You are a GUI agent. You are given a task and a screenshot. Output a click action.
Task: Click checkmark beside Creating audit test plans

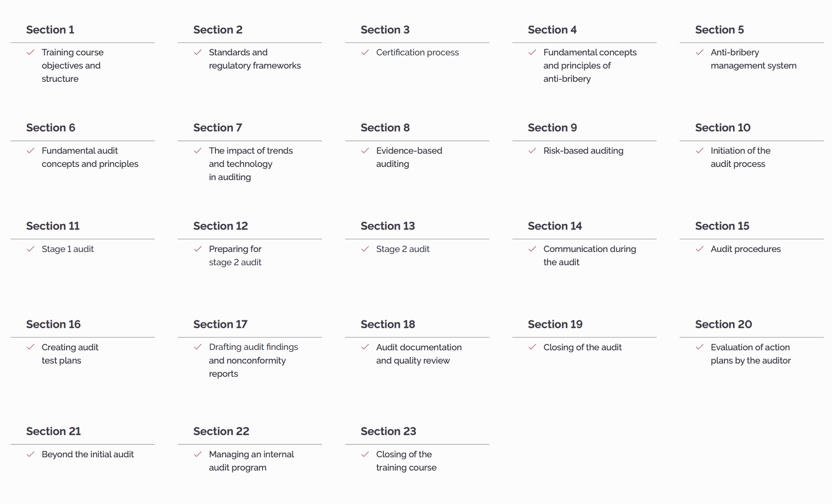coord(31,347)
